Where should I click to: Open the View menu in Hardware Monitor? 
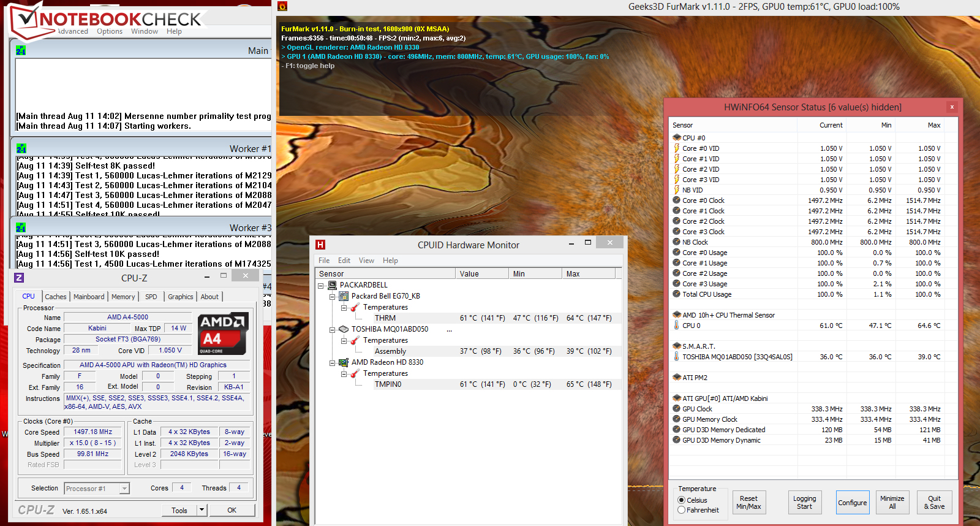pyautogui.click(x=366, y=261)
